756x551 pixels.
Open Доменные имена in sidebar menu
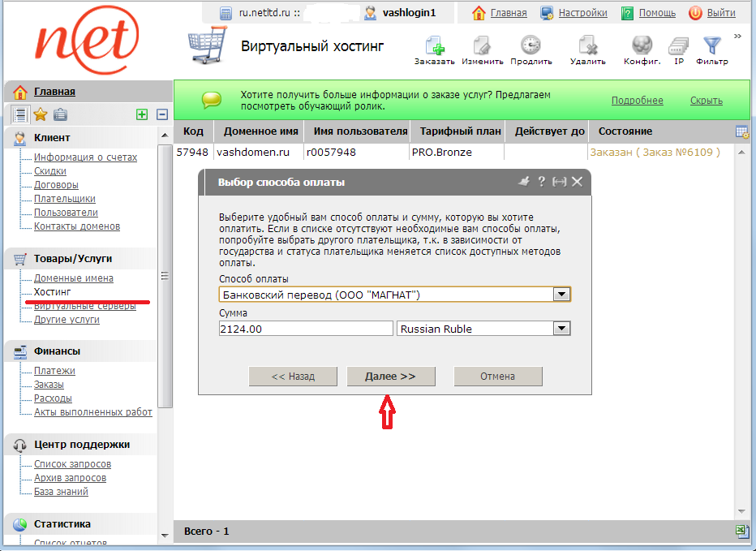(x=73, y=278)
